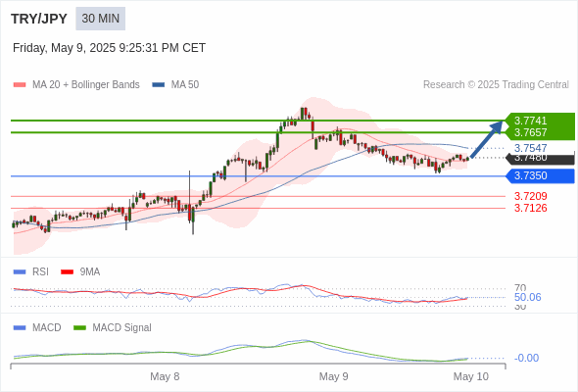Click the 30 MIN timeframe badge
Viewport: 578px width, 392px height.
coord(100,19)
